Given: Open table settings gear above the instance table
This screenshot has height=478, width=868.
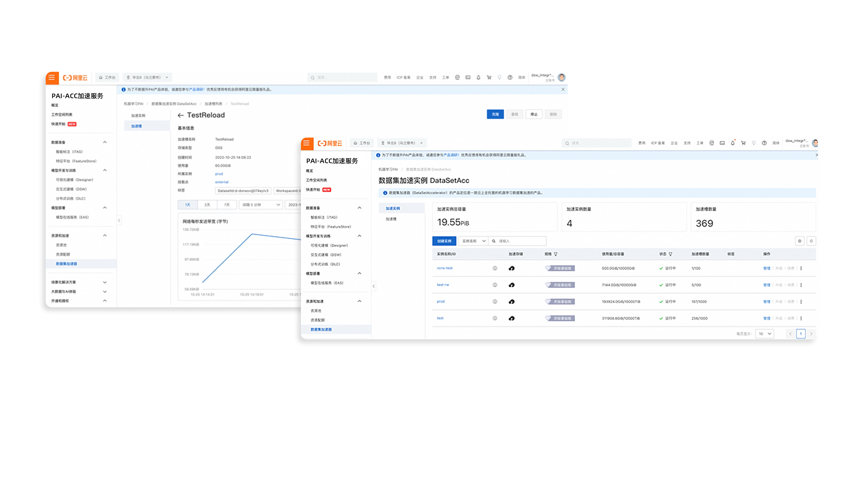Looking at the screenshot, I should coord(800,241).
